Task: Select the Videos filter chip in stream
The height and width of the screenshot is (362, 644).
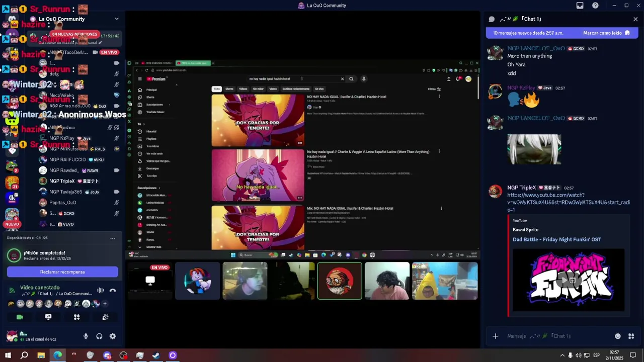Action: (x=243, y=89)
